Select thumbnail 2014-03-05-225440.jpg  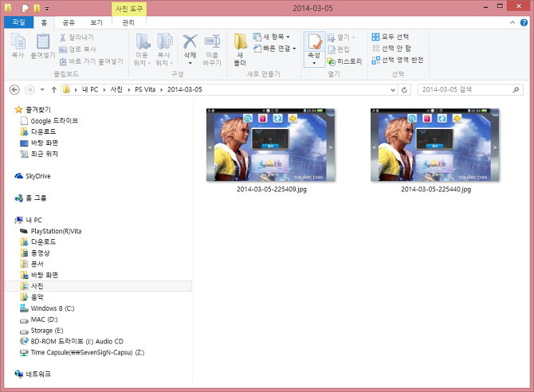coord(435,145)
